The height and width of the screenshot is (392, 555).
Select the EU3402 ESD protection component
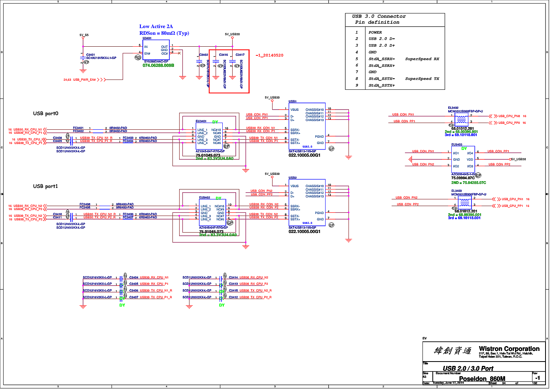pos(212,212)
